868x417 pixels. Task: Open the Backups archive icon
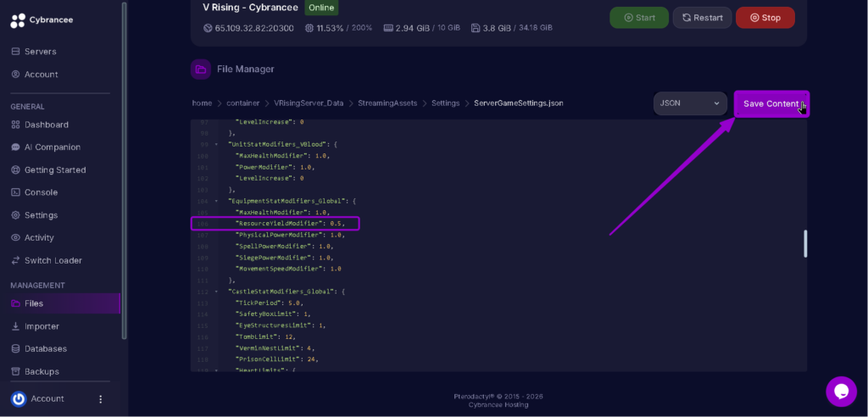pos(15,371)
